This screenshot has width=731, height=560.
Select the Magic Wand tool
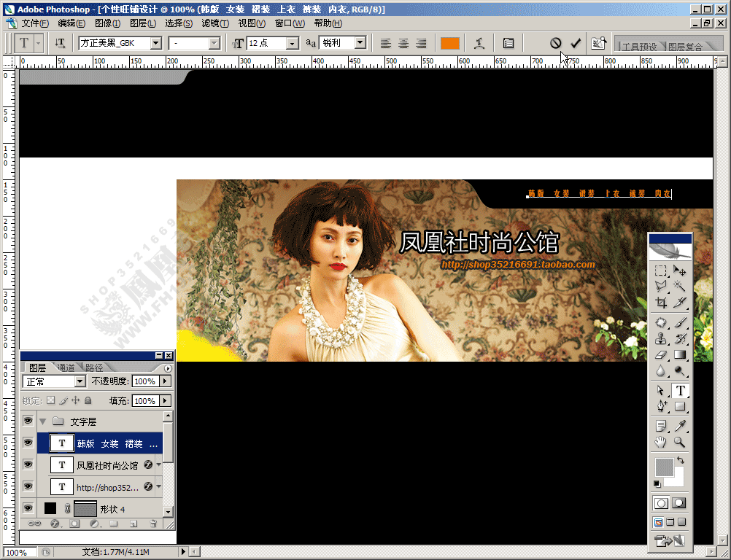tap(679, 286)
